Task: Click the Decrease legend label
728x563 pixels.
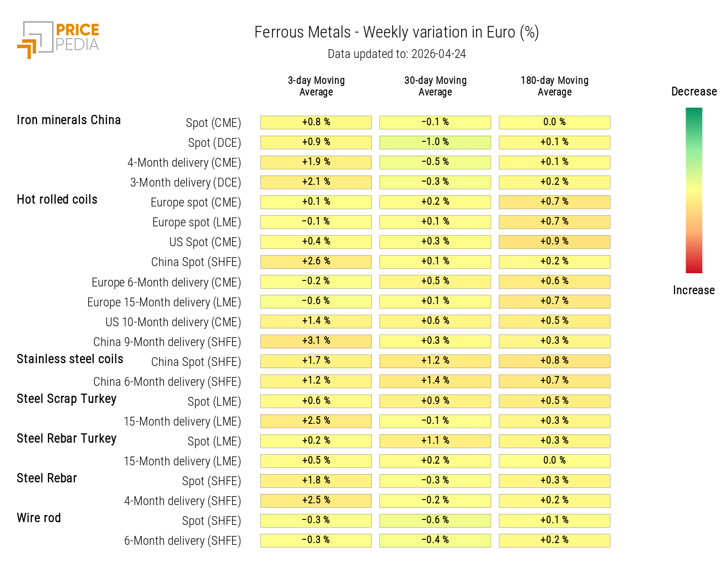Action: [694, 92]
